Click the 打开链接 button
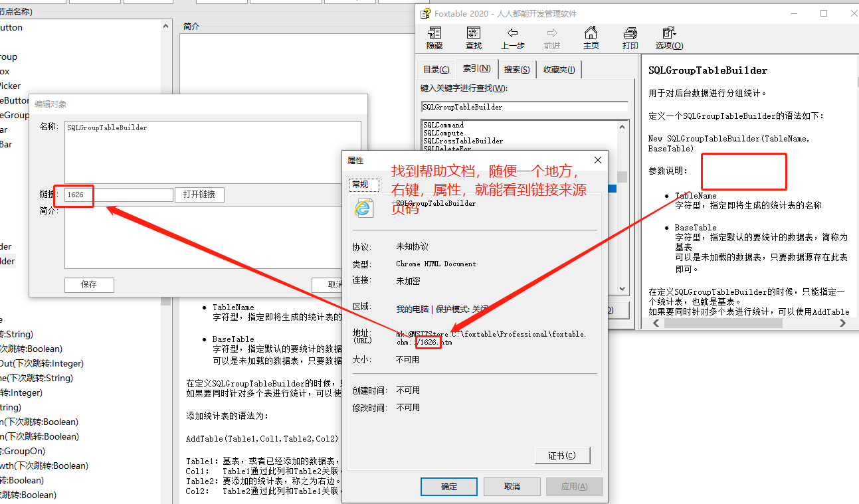Image resolution: width=859 pixels, height=504 pixels. pos(199,195)
